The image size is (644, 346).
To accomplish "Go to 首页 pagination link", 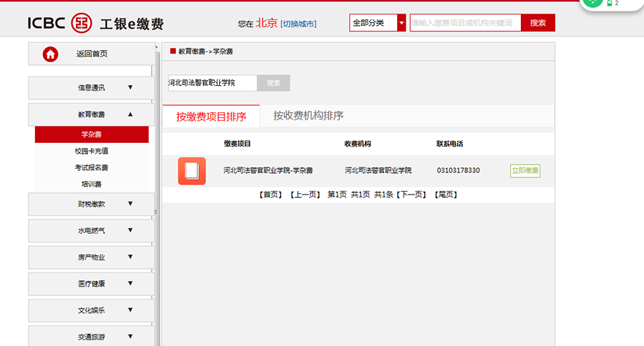I will [x=270, y=194].
